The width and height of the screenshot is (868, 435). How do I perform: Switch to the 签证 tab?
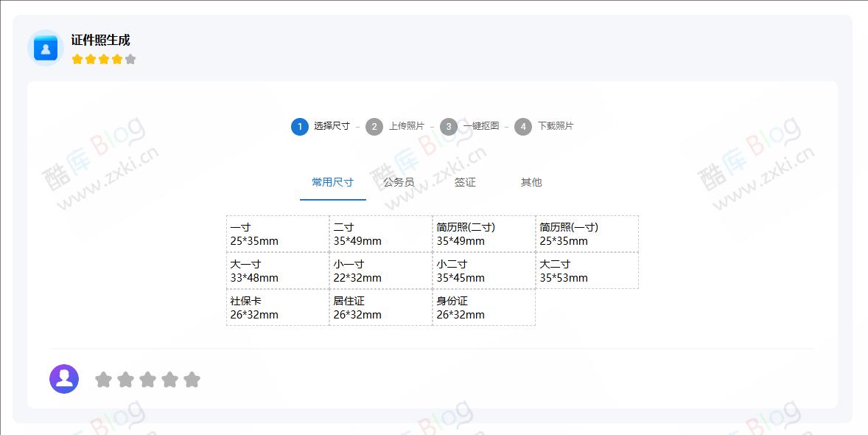pyautogui.click(x=464, y=182)
